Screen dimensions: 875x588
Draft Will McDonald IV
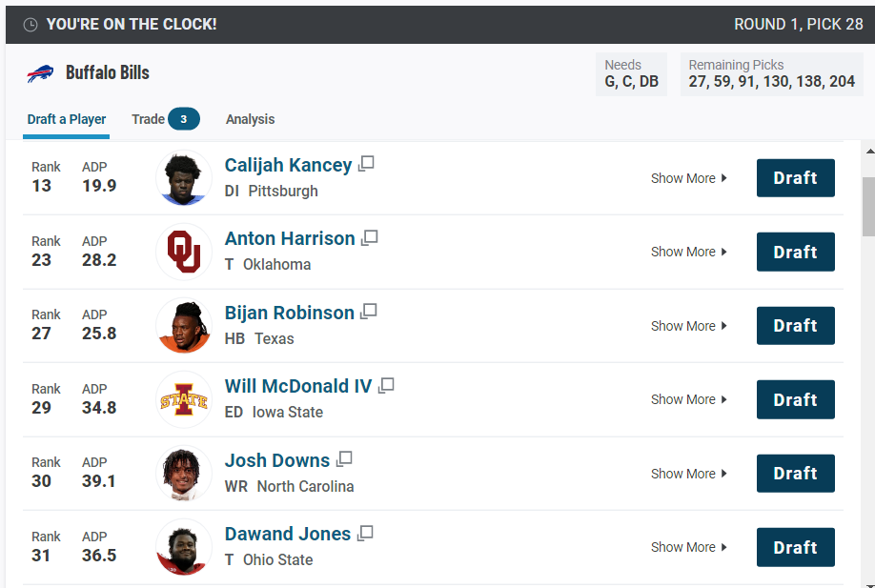tap(795, 399)
